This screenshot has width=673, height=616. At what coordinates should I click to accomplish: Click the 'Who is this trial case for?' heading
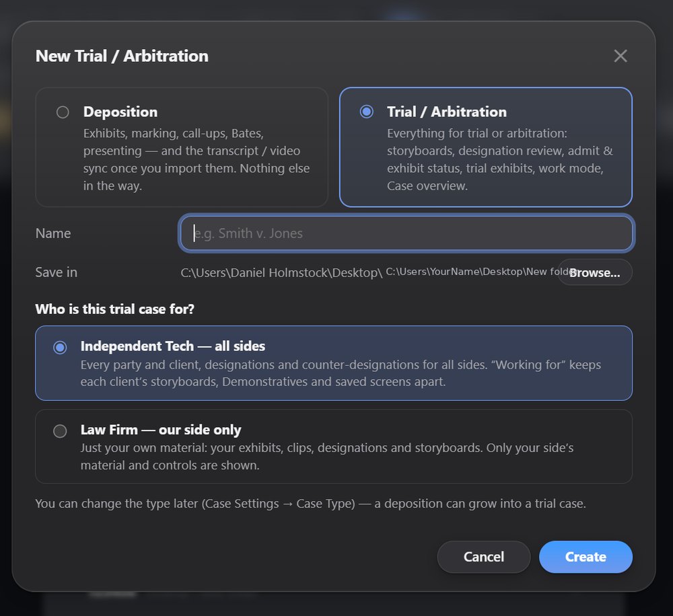pyautogui.click(x=114, y=309)
